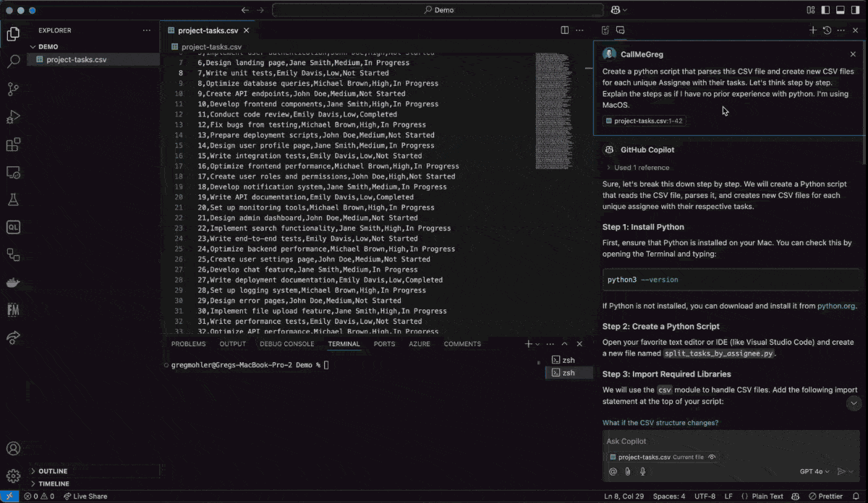Open the python.org link

(x=836, y=306)
